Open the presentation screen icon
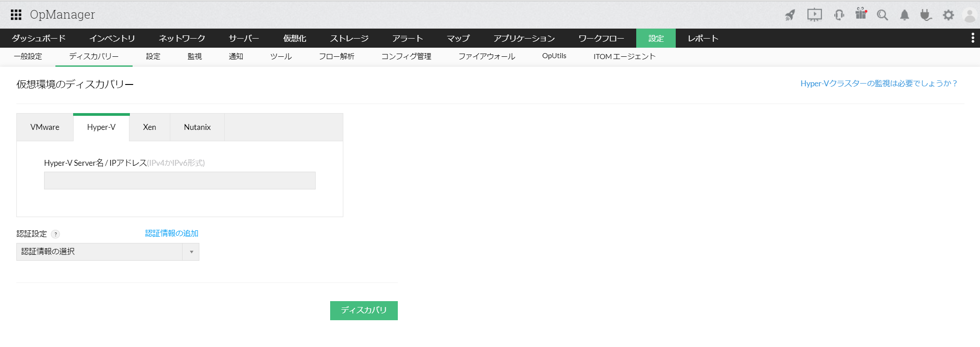The height and width of the screenshot is (347, 980). click(x=814, y=15)
